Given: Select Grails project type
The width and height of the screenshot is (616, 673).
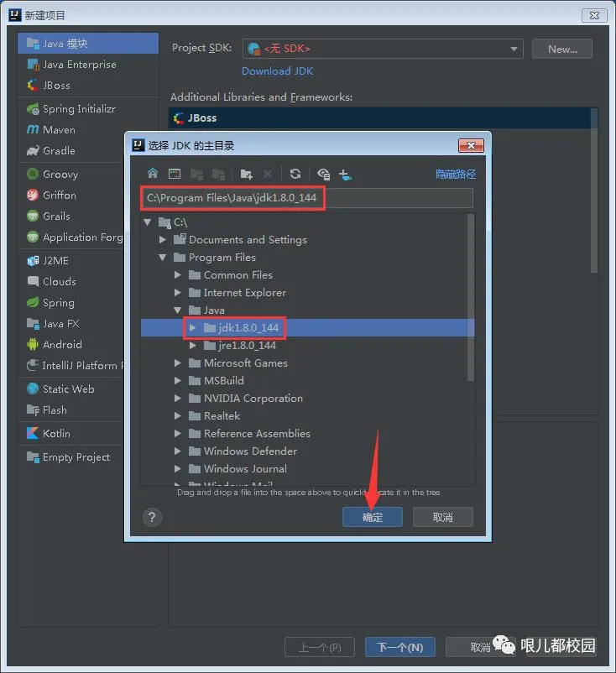Looking at the screenshot, I should 71,216.
